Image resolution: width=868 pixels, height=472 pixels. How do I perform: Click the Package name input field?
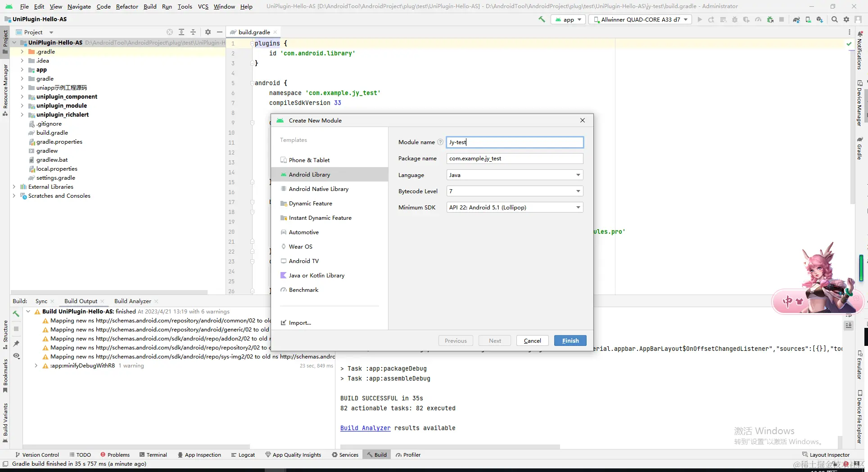tap(515, 159)
